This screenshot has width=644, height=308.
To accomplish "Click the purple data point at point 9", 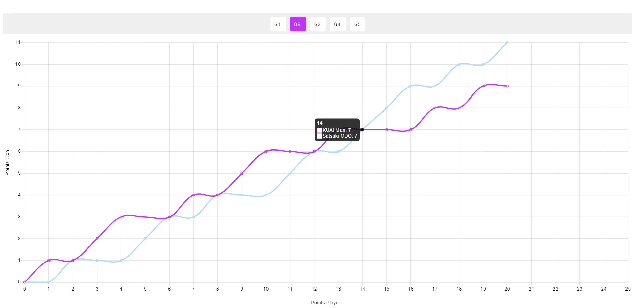I will point(242,173).
